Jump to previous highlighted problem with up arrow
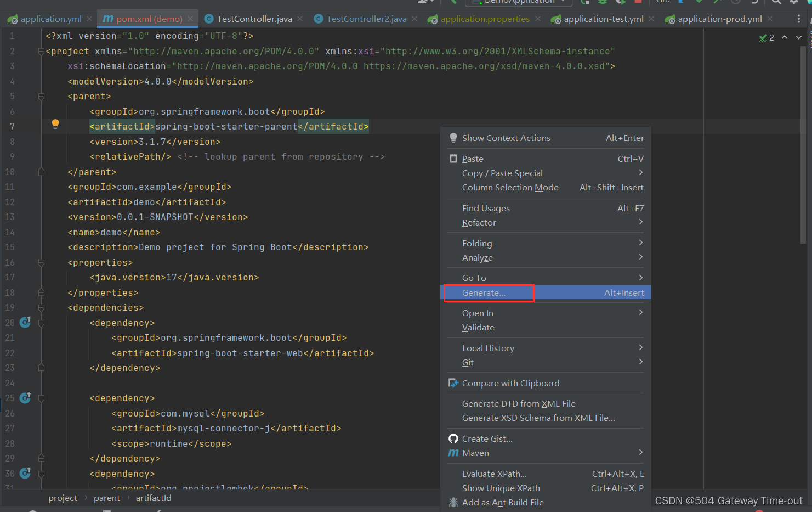The image size is (812, 512). (785, 37)
